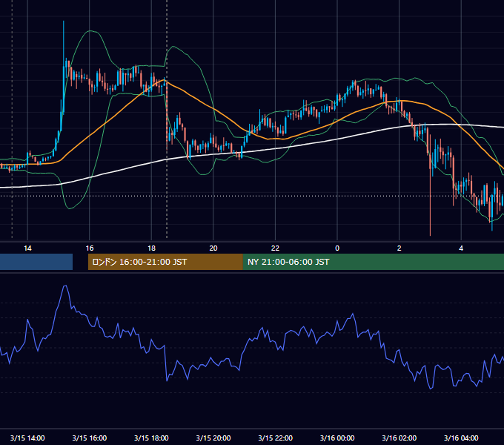Viewport: 504px width, 445px height.
Task: Click the 16 hour label on the price chart axis
Action: [x=90, y=248]
